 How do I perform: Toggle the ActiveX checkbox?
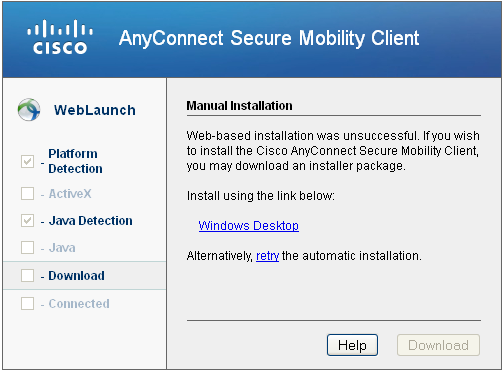coord(27,193)
